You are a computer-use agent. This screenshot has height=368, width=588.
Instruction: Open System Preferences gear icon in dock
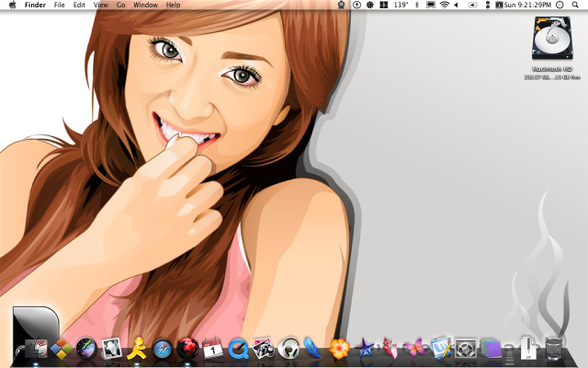click(465, 349)
